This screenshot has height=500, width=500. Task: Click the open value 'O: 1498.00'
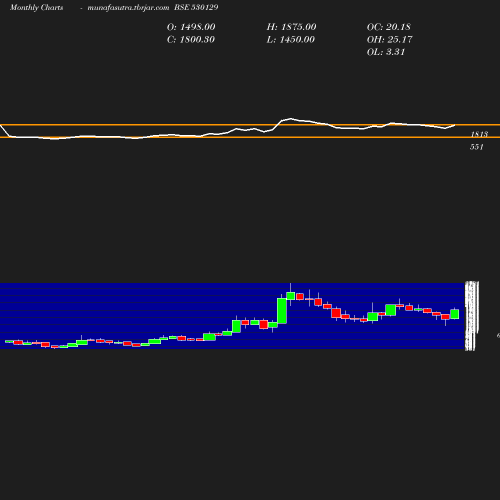191,27
